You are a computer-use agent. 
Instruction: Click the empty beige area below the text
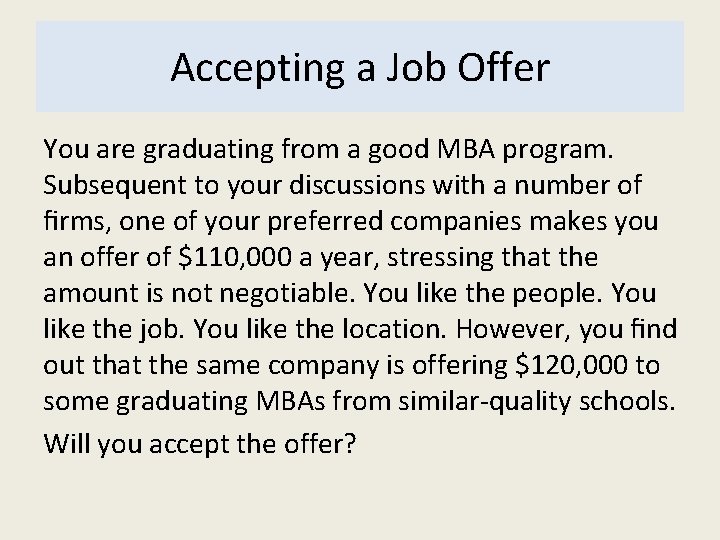[360, 500]
